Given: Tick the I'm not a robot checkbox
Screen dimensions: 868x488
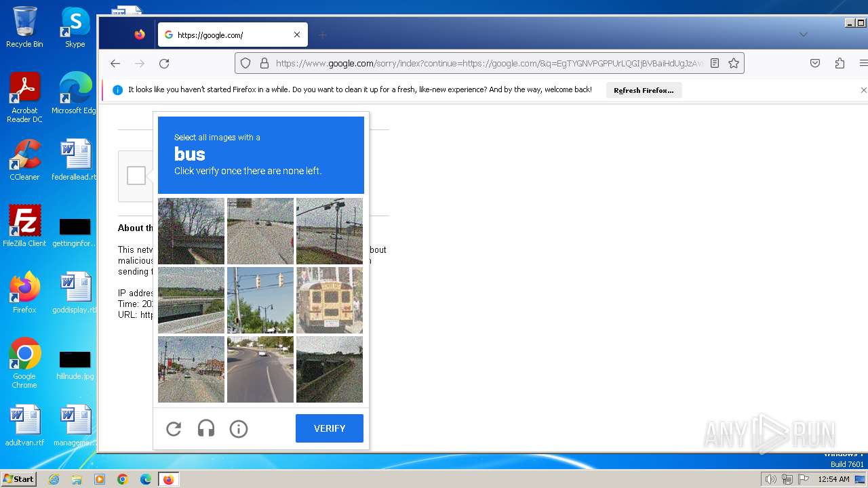Looking at the screenshot, I should pyautogui.click(x=136, y=176).
